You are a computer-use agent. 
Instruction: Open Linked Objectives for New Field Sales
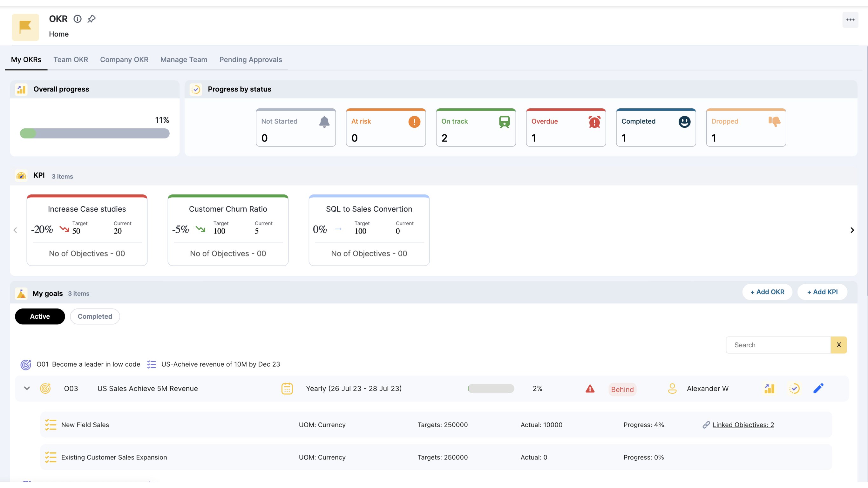(743, 425)
